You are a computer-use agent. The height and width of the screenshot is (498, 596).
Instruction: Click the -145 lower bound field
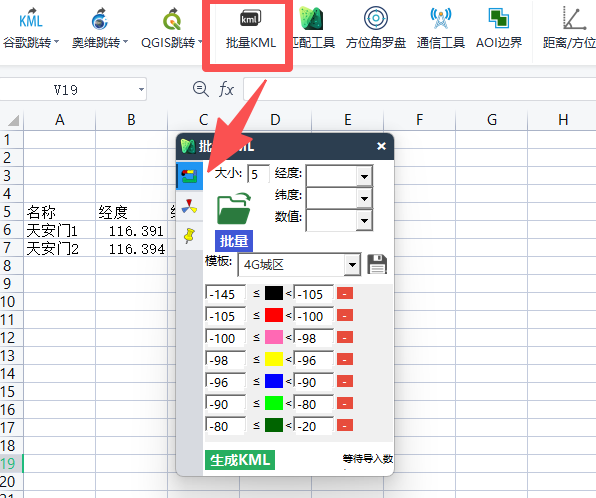(x=225, y=294)
